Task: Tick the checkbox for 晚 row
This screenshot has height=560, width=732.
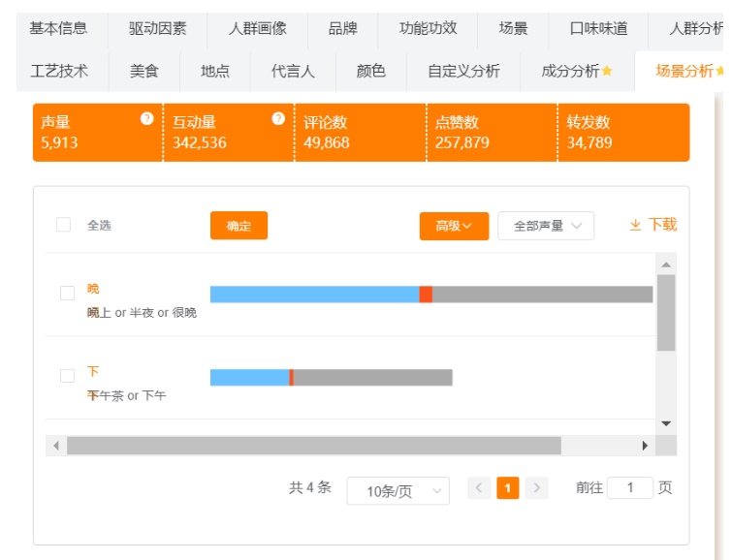Action: [67, 293]
